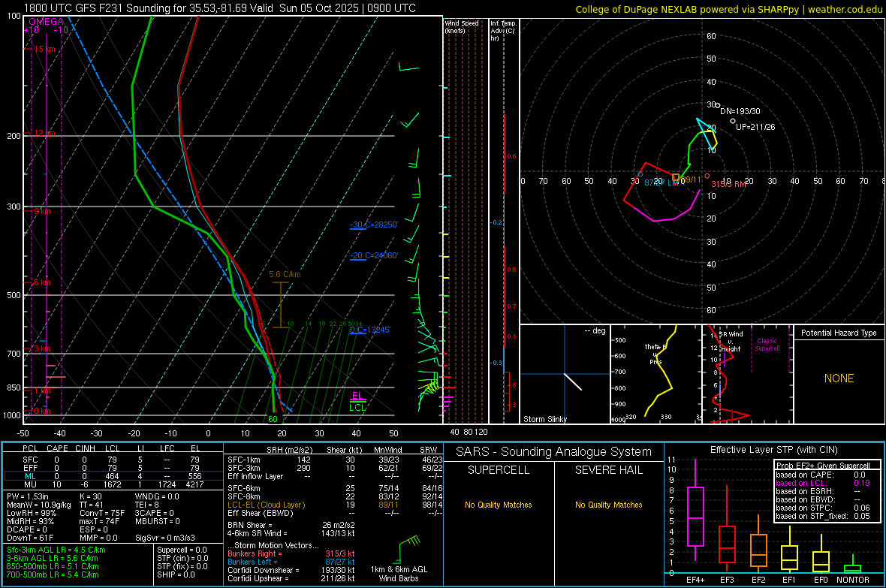Click the MU parcel row label
Screen dimensions: 886x588
click(30, 484)
